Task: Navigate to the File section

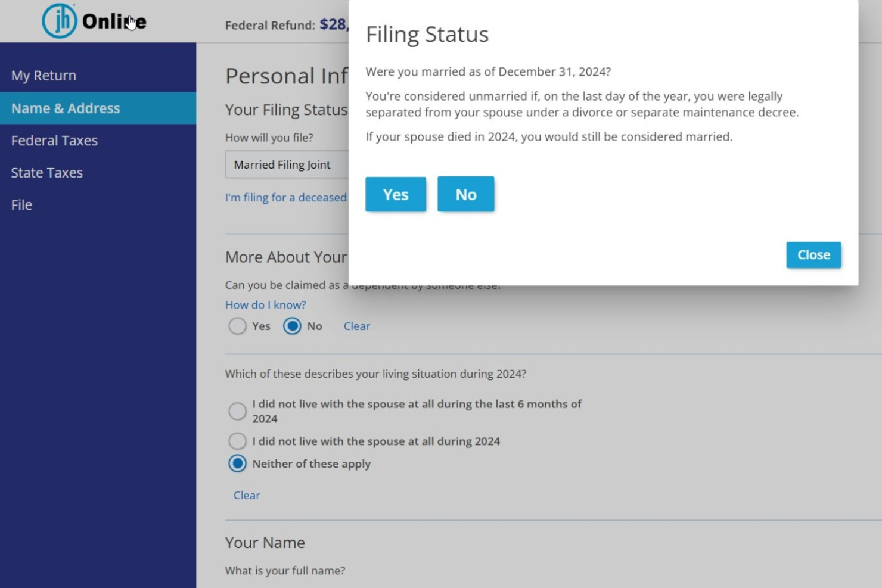Action: [x=21, y=204]
